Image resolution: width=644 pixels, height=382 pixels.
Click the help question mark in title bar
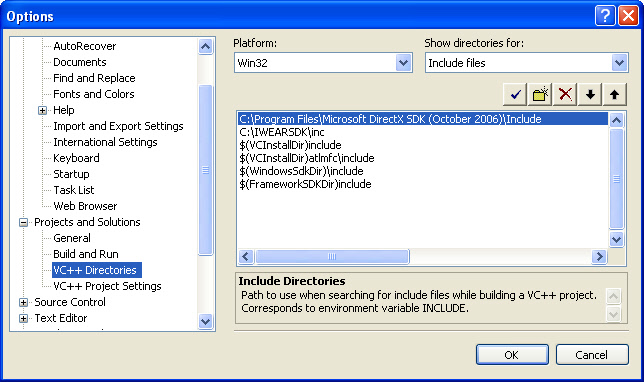(x=605, y=16)
